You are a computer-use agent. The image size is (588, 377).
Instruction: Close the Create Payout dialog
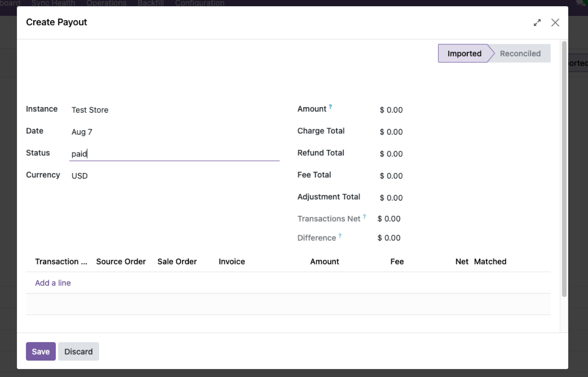tap(555, 23)
